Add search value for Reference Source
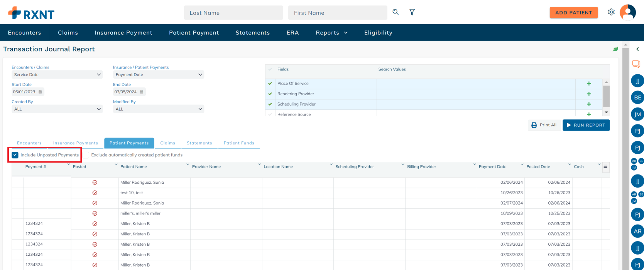Screen dimensions: 644x270 [589, 114]
